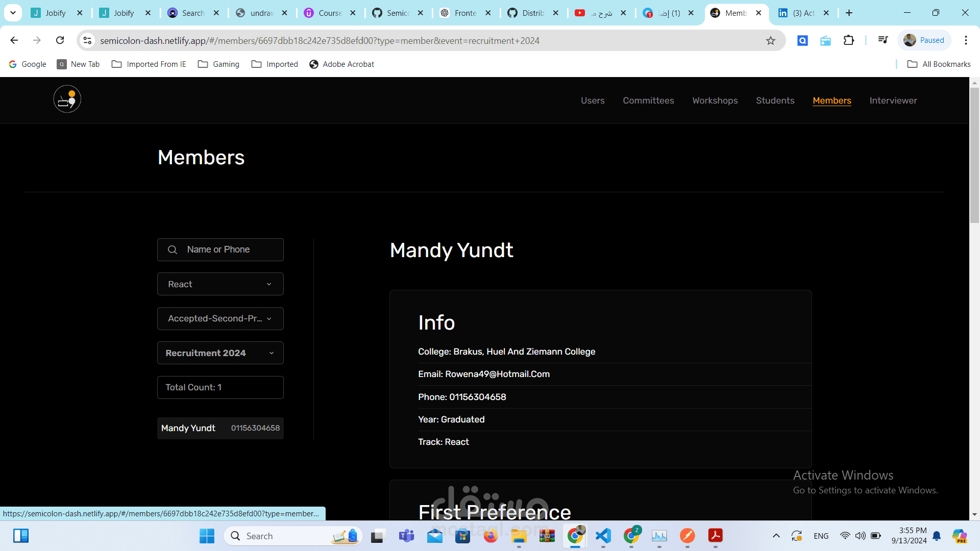Open the Chrome three-dot menu
The image size is (980, 551).
pyautogui.click(x=965, y=40)
